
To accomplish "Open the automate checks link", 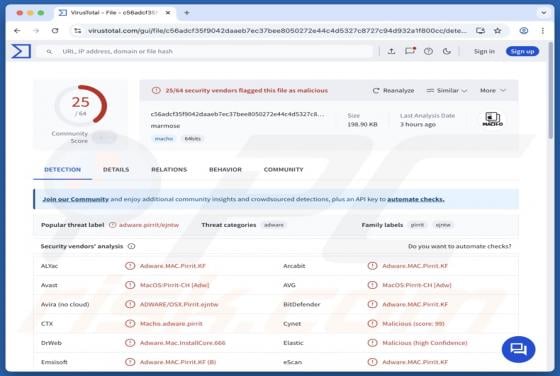I will pyautogui.click(x=416, y=199).
